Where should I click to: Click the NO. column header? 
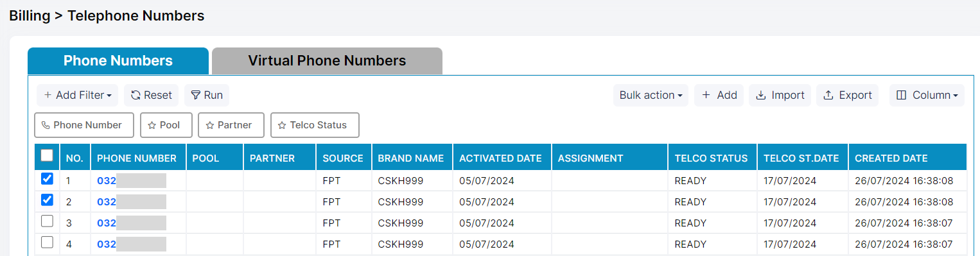pos(74,158)
